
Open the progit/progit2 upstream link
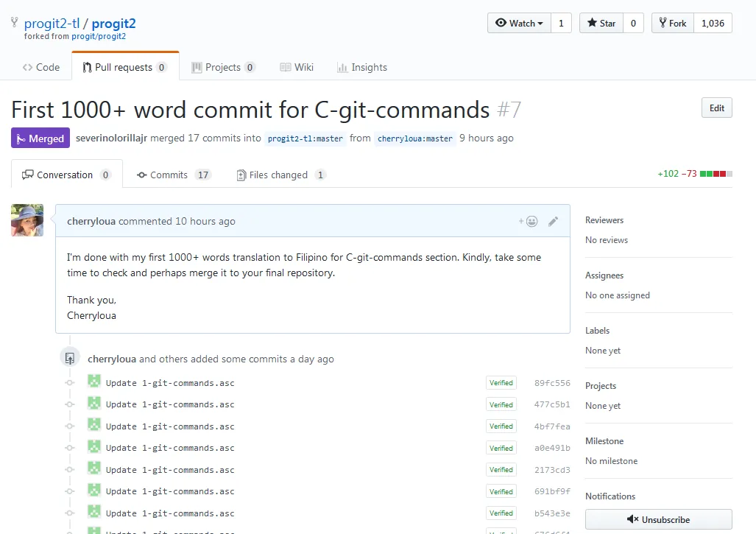click(x=99, y=36)
